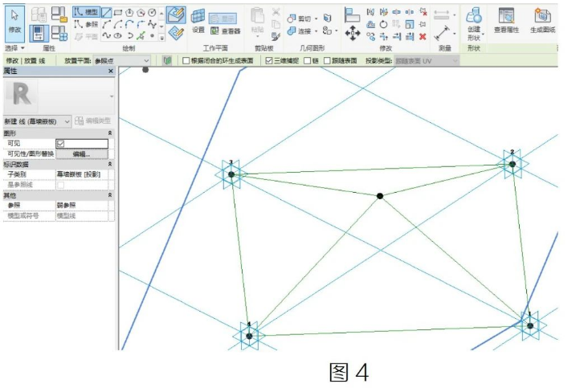Select the Pick Lines tool
Image resolution: width=588 pixels, height=388 pixels.
click(x=141, y=36)
